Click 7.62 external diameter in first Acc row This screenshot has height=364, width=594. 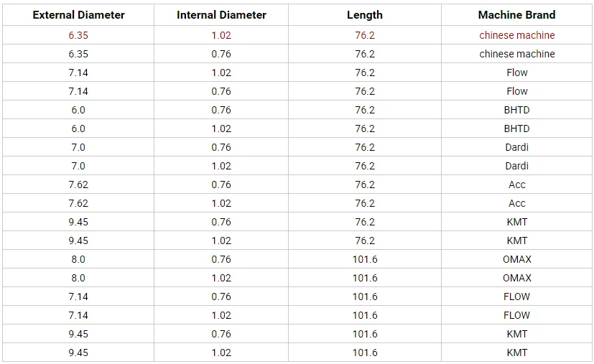click(x=78, y=185)
